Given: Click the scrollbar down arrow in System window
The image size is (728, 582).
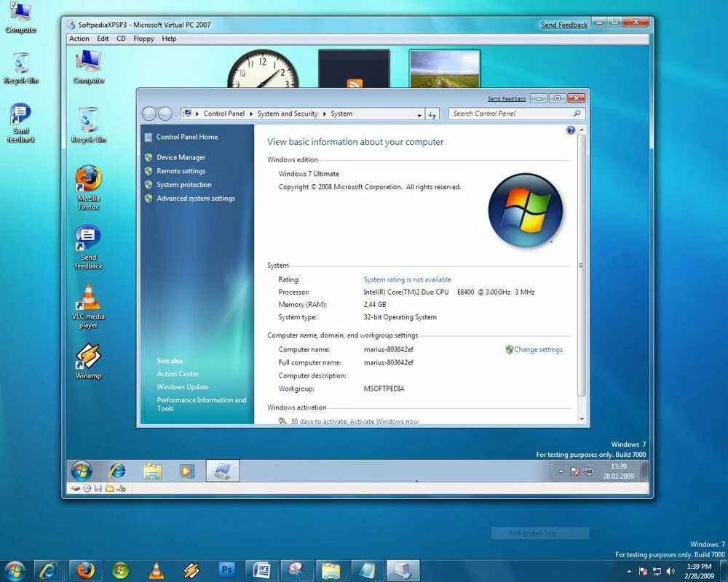Looking at the screenshot, I should point(582,419).
